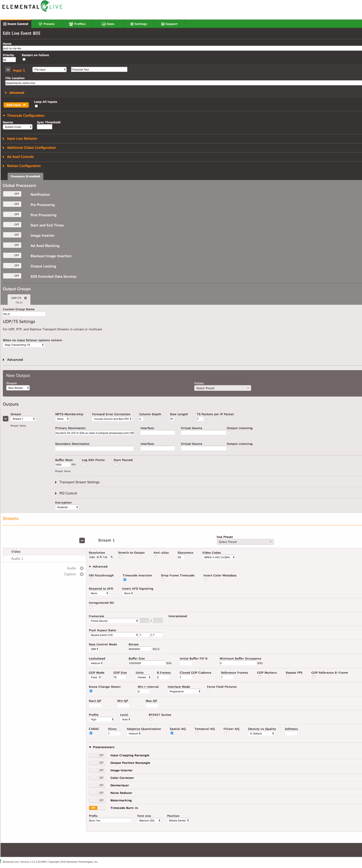
Task: Open Stop Transmitting TS dropdown
Action: coord(24,345)
